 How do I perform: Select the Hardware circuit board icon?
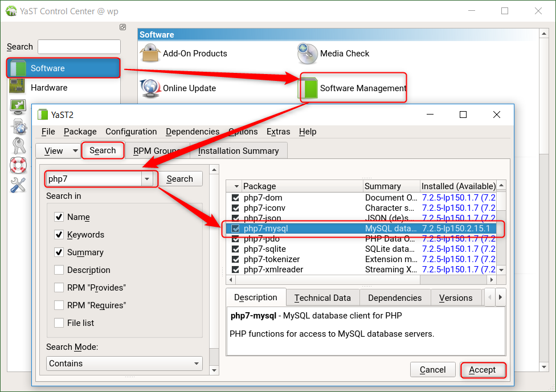pyautogui.click(x=17, y=87)
